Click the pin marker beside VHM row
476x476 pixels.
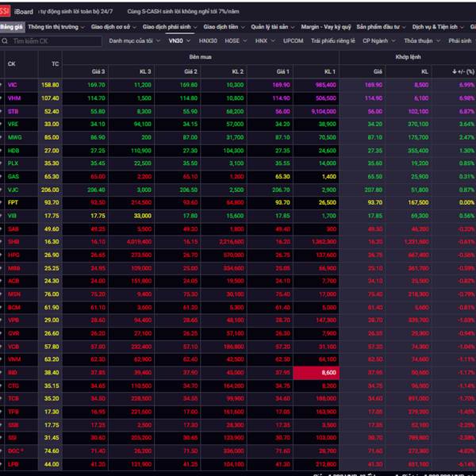tap(2, 98)
